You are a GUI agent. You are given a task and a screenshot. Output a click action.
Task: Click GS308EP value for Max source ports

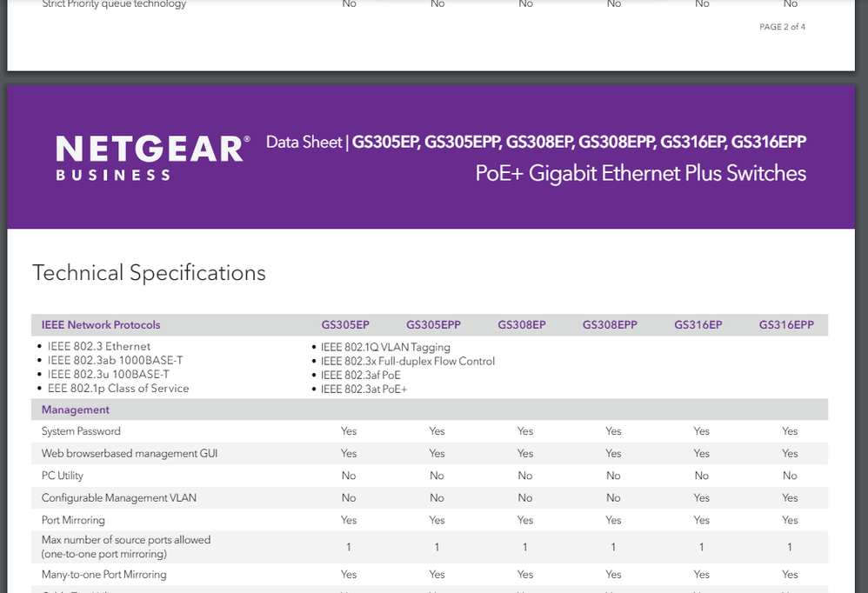click(x=524, y=547)
